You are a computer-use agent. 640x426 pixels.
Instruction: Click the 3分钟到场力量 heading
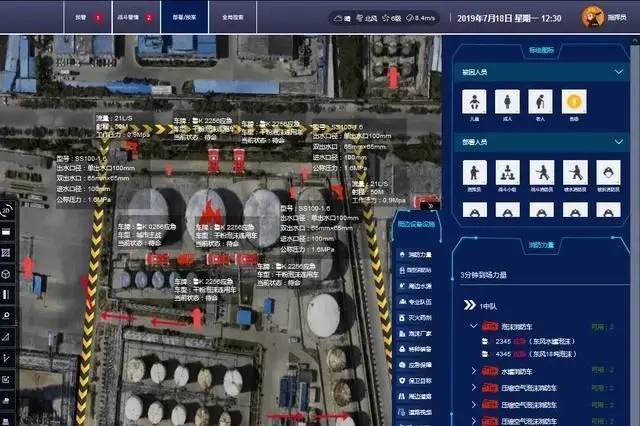[483, 275]
